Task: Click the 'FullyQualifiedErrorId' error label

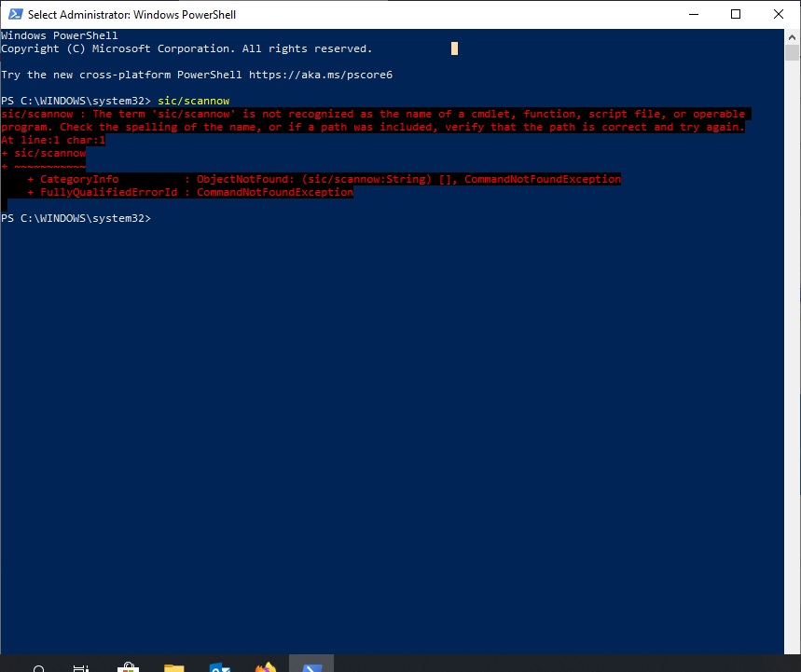Action: coord(109,192)
